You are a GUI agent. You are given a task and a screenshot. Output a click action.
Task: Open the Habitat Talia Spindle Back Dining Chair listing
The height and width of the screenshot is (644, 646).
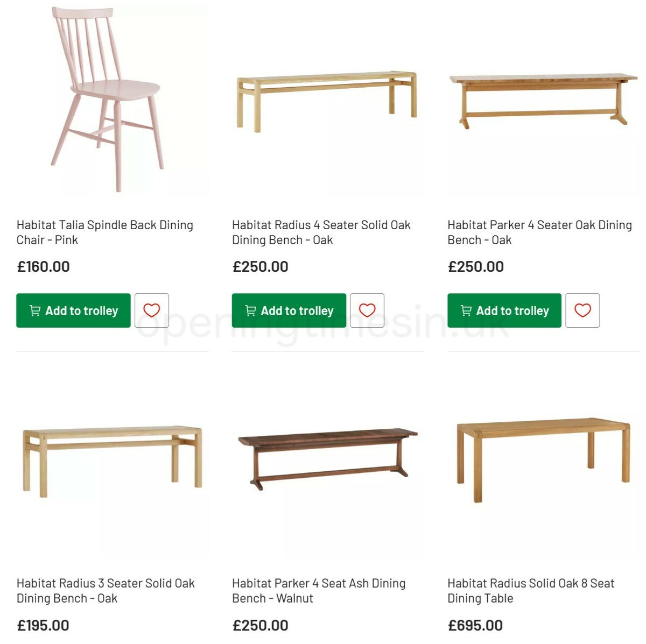104,232
